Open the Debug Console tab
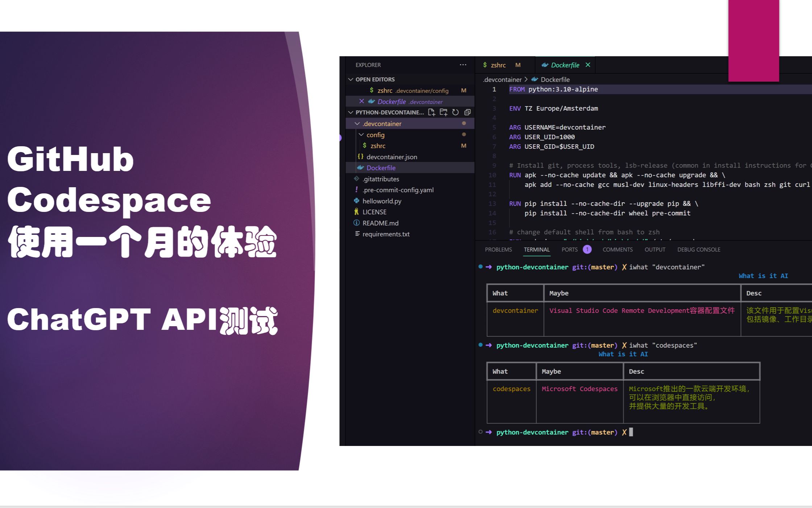 tap(699, 250)
